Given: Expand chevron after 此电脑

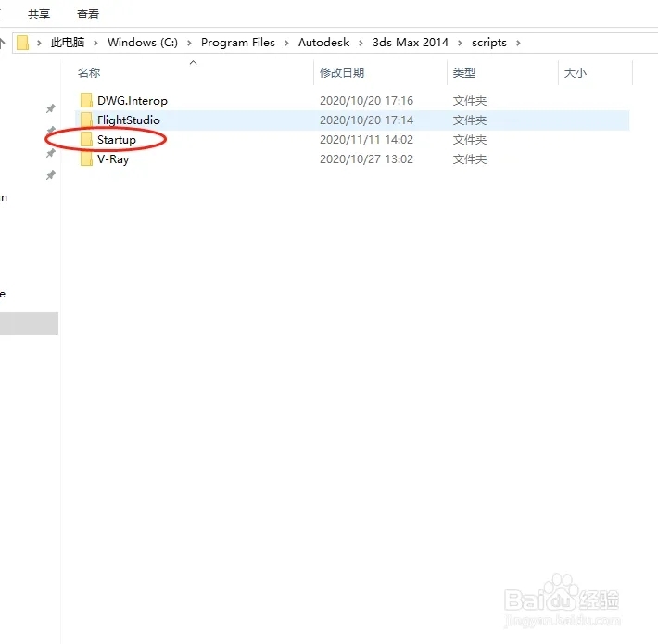Looking at the screenshot, I should point(95,43).
